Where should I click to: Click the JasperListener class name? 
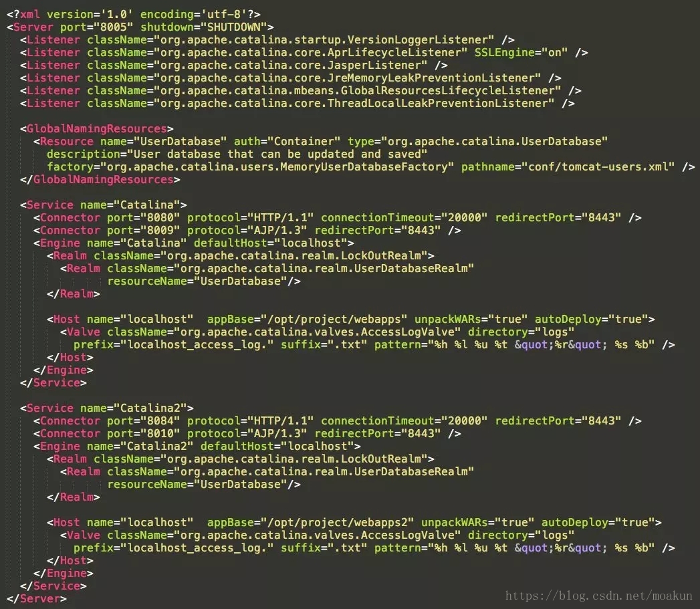(x=374, y=66)
